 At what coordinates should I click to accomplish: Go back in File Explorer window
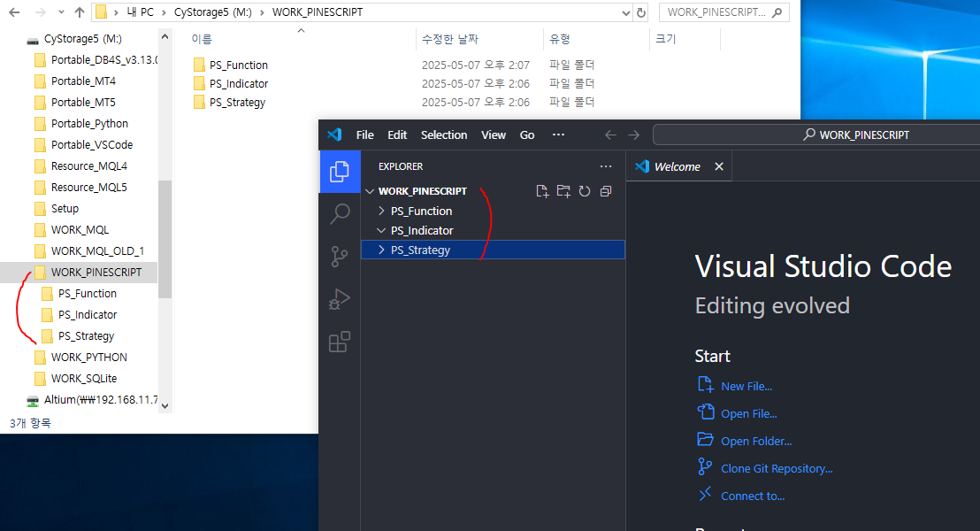coord(14,12)
